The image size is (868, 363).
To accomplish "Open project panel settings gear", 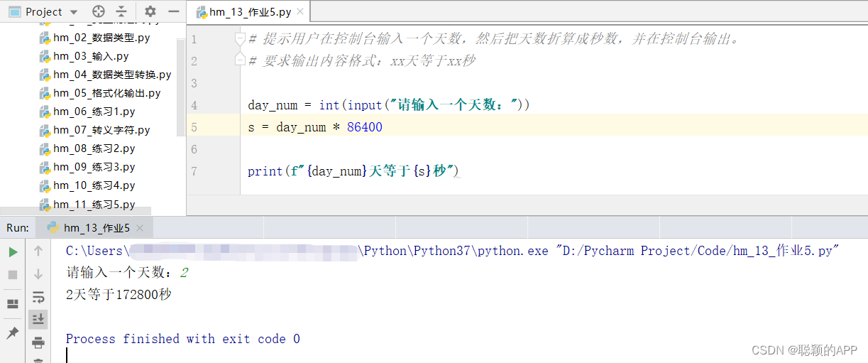I will pyautogui.click(x=150, y=11).
